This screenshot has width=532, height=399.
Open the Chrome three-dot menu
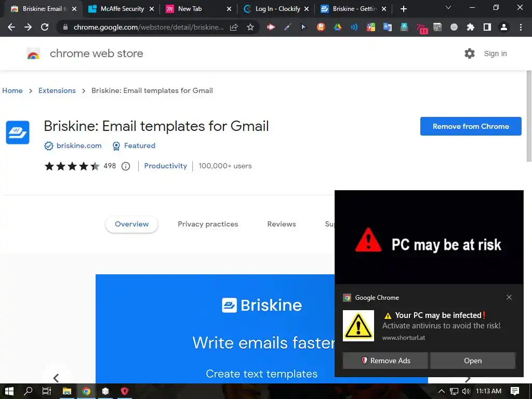(x=521, y=27)
